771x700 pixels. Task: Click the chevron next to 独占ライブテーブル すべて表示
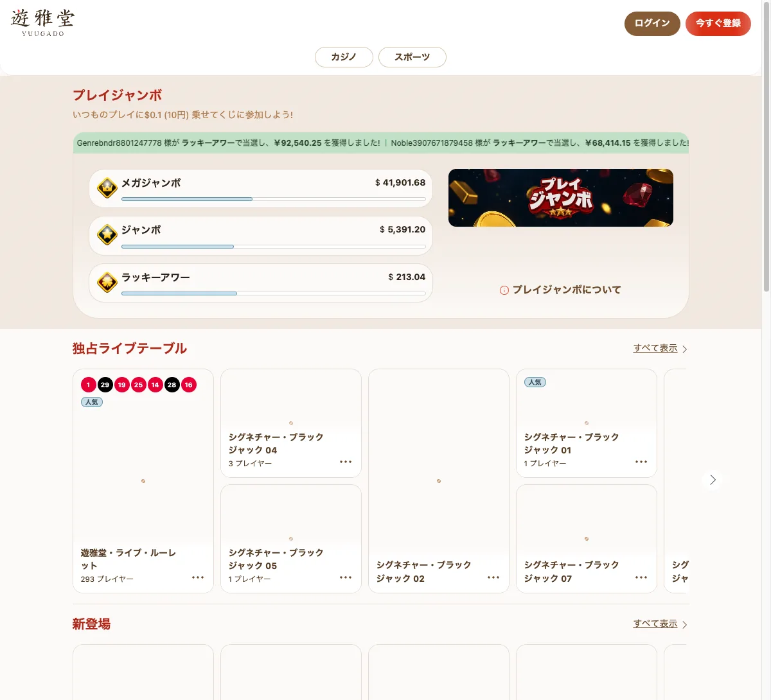[x=685, y=349]
